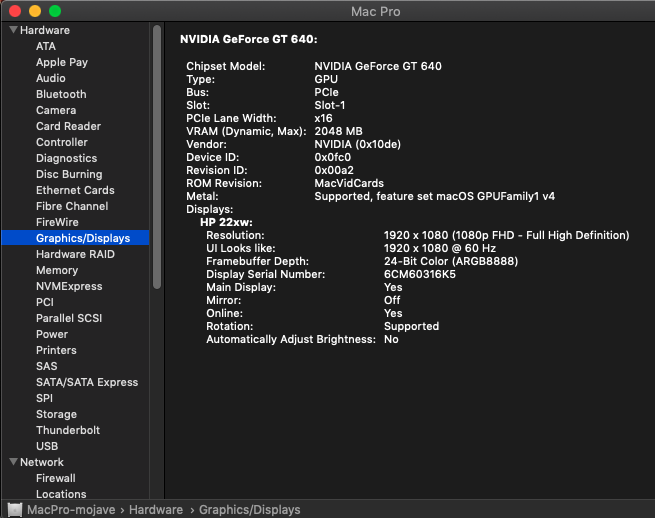Open Ethernet Cards section

[x=75, y=190]
